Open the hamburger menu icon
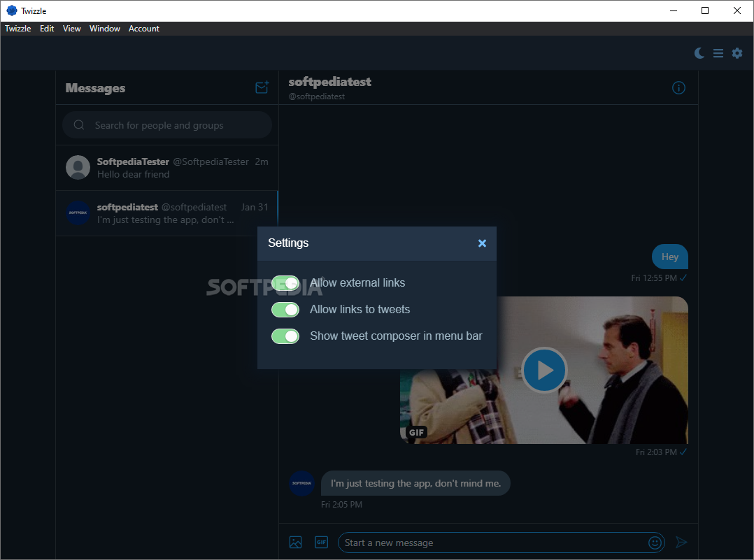 tap(718, 53)
